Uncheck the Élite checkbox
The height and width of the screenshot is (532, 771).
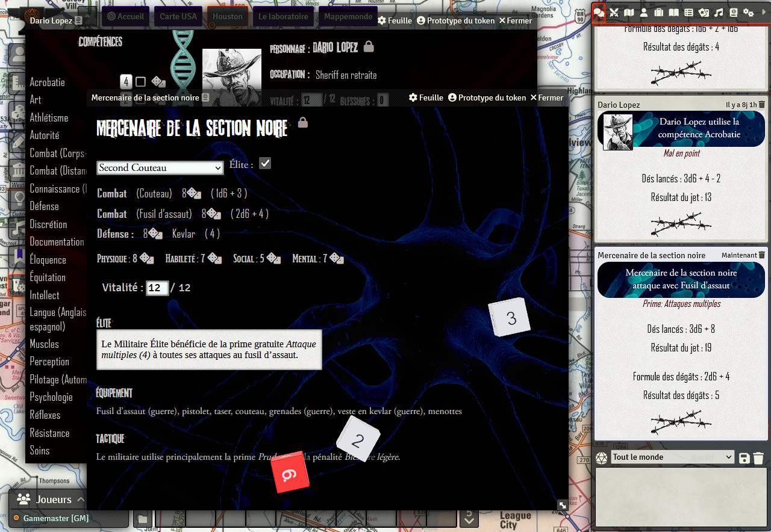265,163
